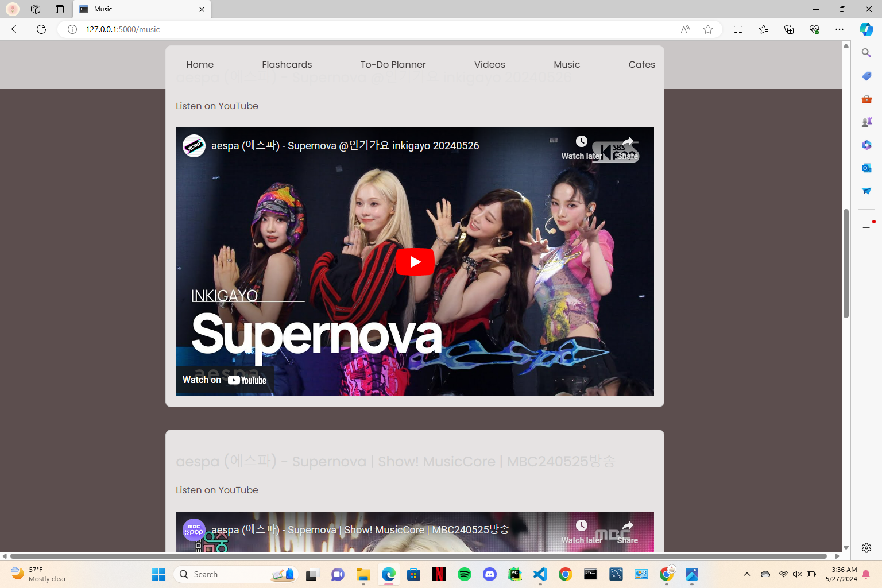Open the Cafes page
Image resolution: width=882 pixels, height=588 pixels.
pyautogui.click(x=642, y=64)
